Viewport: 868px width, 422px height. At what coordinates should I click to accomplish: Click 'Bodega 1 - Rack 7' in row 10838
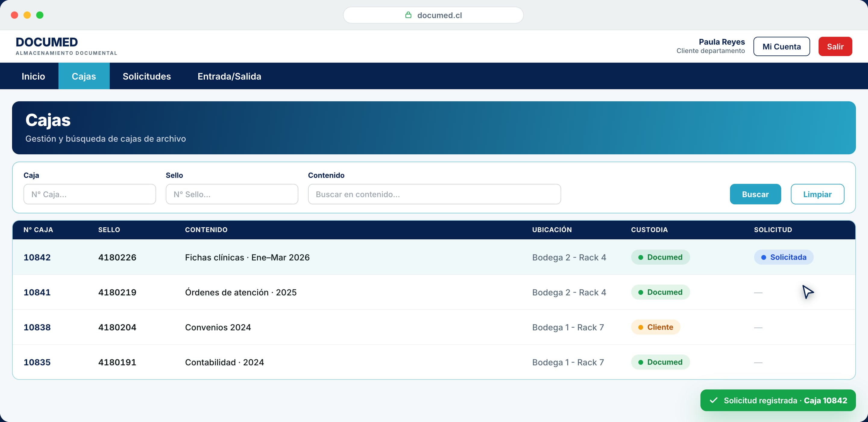pyautogui.click(x=568, y=327)
